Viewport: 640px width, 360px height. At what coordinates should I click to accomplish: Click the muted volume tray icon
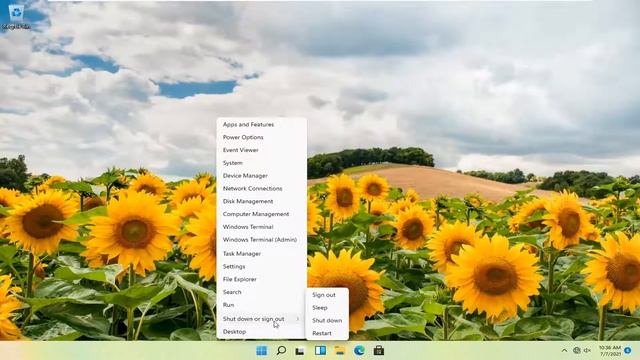(x=587, y=351)
